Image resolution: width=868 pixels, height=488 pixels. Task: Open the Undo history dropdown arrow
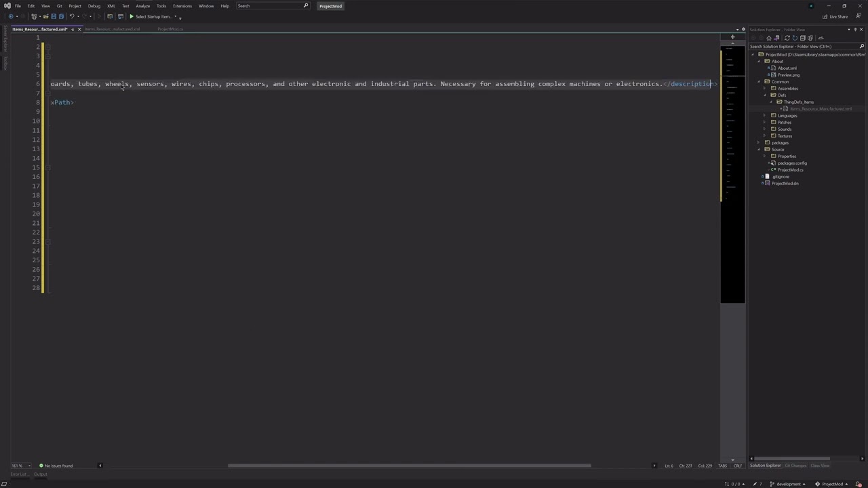[x=78, y=16]
